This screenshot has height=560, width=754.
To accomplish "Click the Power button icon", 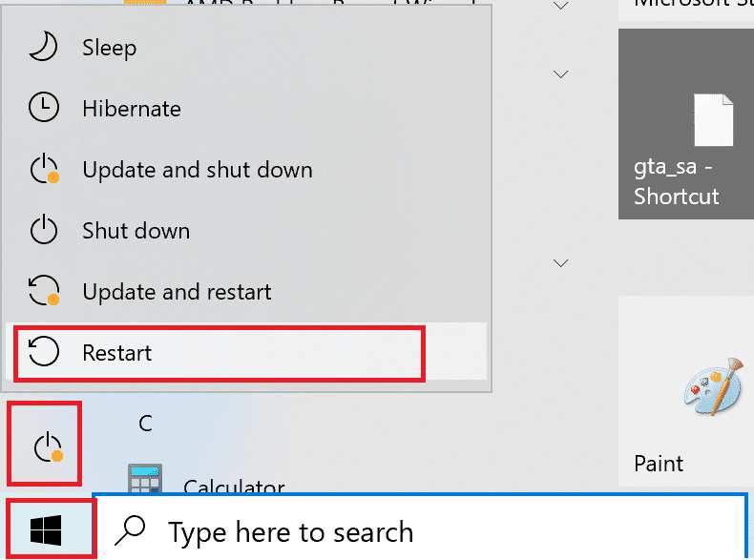I will (x=46, y=446).
